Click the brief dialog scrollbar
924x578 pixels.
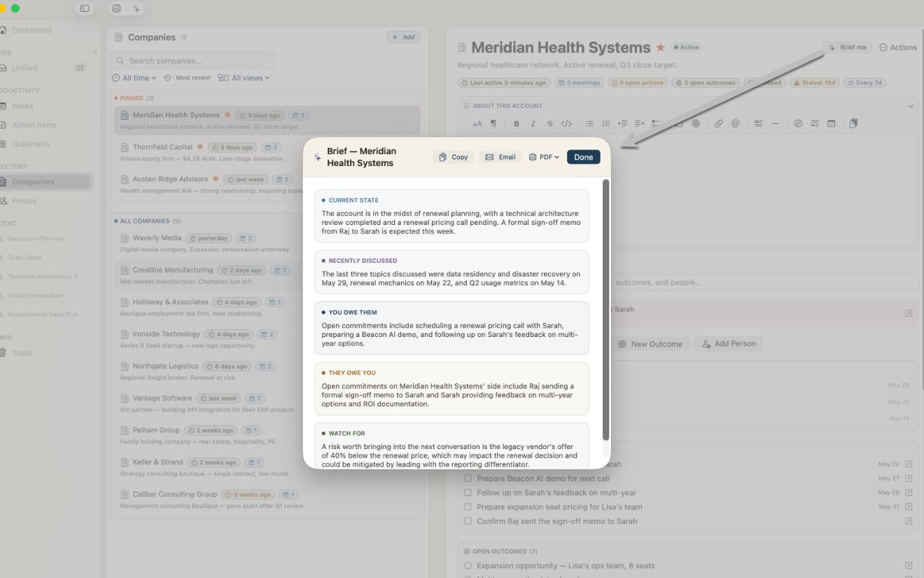click(605, 309)
